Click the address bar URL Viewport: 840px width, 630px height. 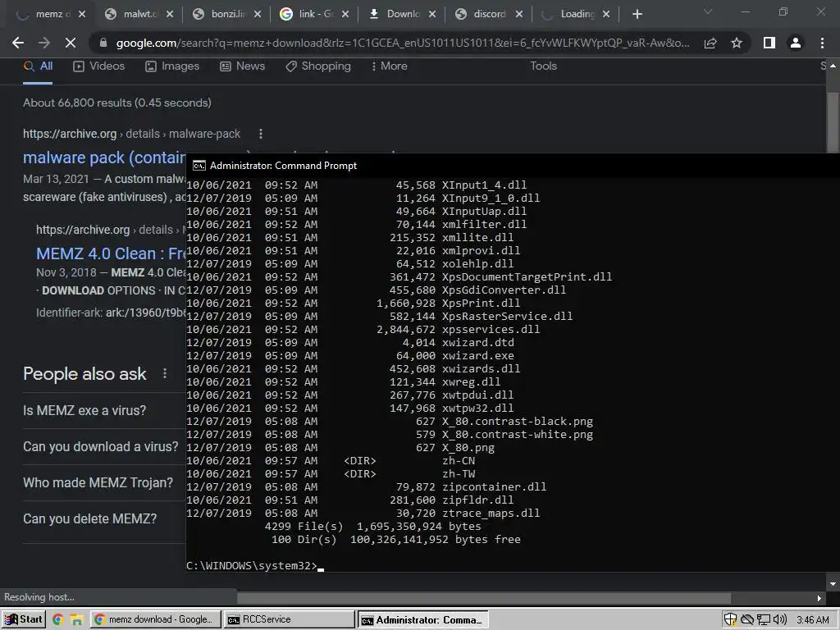[x=402, y=43]
